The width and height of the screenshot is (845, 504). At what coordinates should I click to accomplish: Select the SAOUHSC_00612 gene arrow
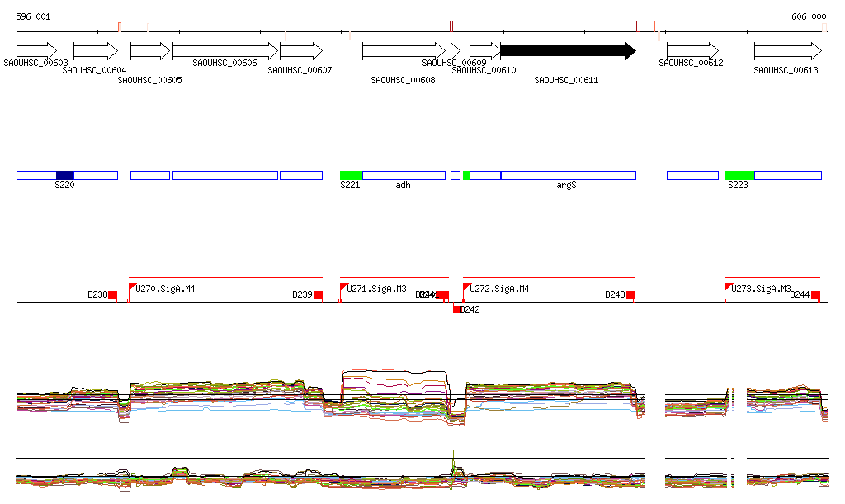pos(692,51)
